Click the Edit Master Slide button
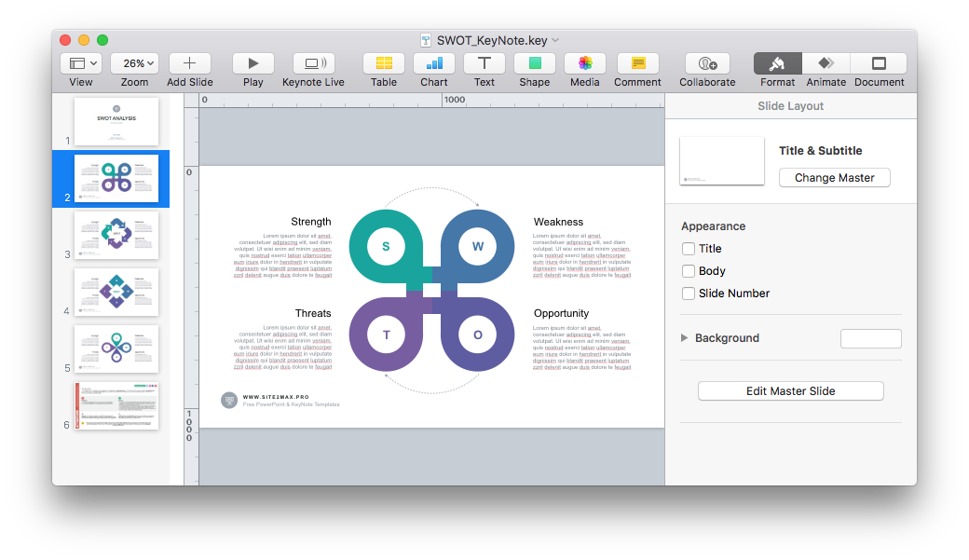This screenshot has width=969, height=560. (790, 391)
